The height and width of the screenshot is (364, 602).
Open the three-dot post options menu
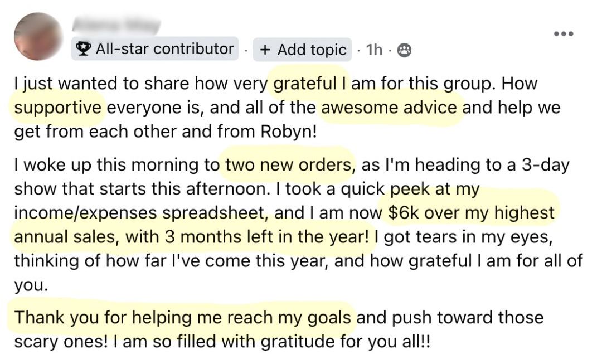[563, 33]
